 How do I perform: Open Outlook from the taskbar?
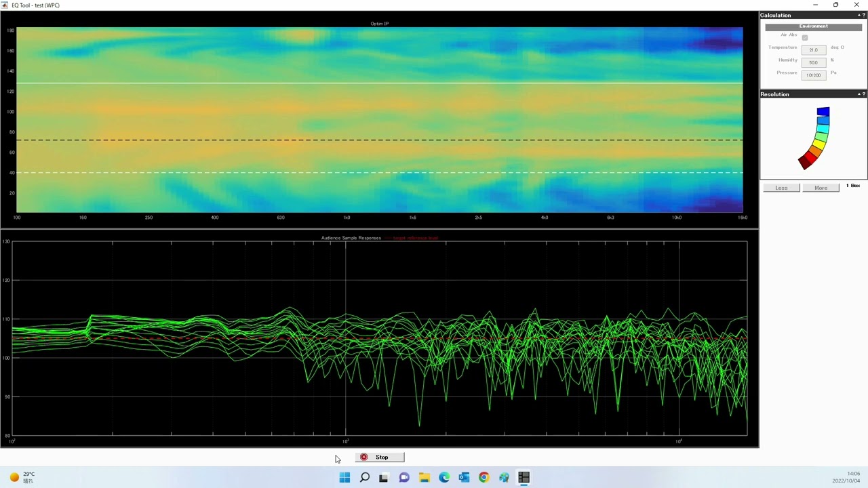click(464, 477)
